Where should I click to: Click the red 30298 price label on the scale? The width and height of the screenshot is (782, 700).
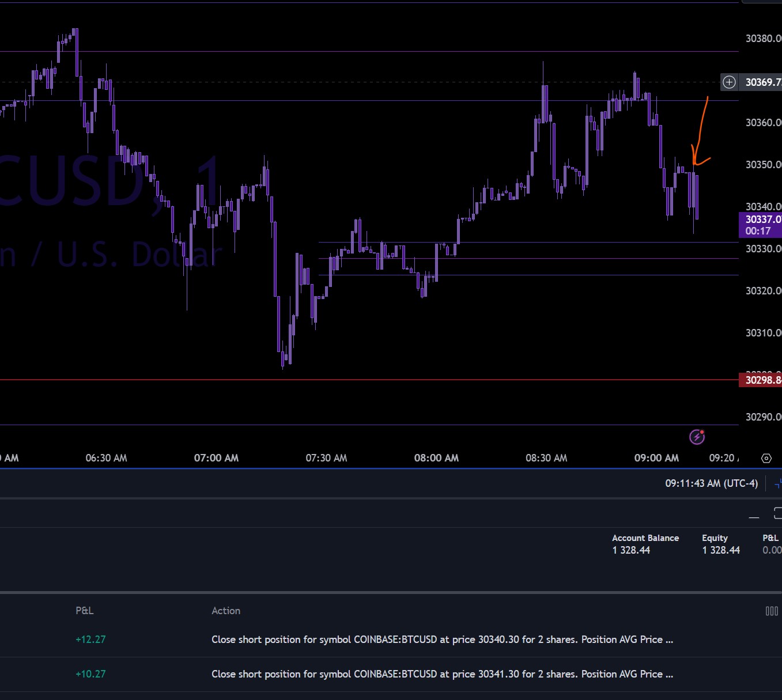point(761,380)
